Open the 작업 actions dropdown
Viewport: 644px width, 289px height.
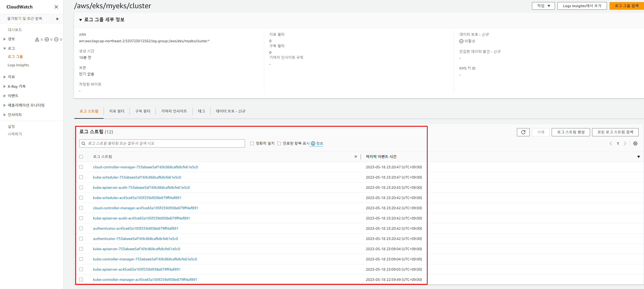[543, 6]
